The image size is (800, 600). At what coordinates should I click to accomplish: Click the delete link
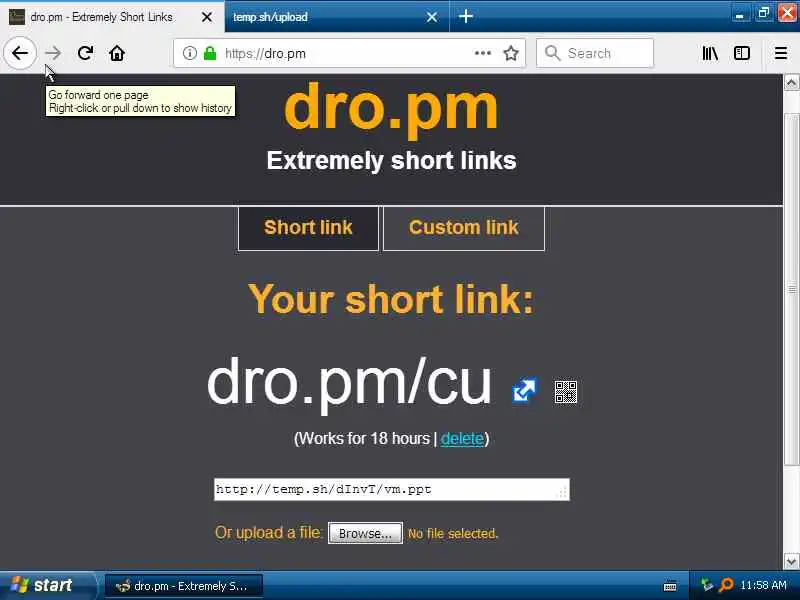pos(462,439)
